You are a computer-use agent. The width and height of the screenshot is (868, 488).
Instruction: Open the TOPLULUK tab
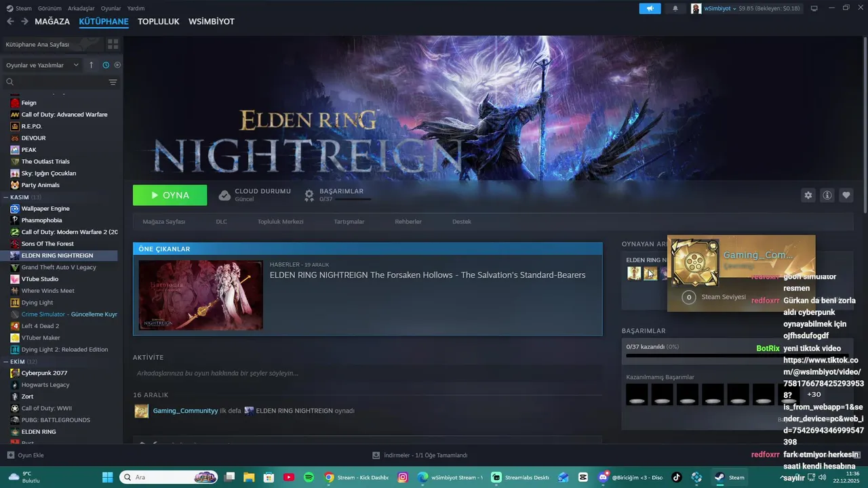coord(159,22)
